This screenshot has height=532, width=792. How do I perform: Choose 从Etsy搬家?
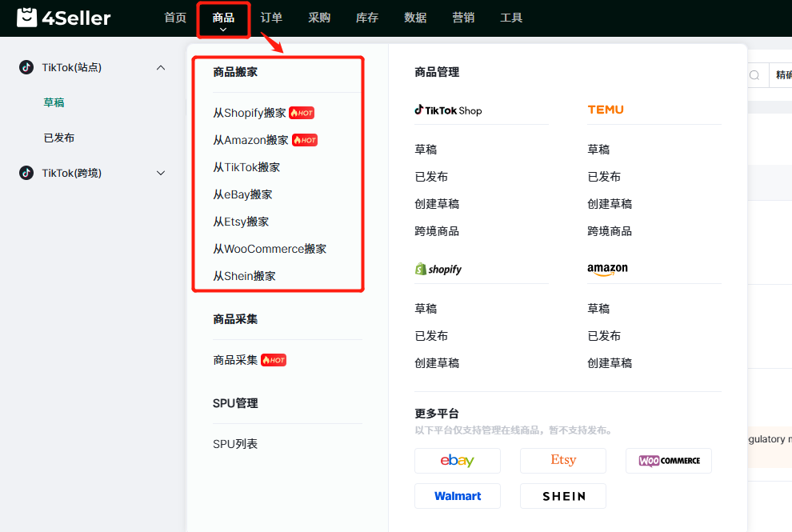pos(241,222)
